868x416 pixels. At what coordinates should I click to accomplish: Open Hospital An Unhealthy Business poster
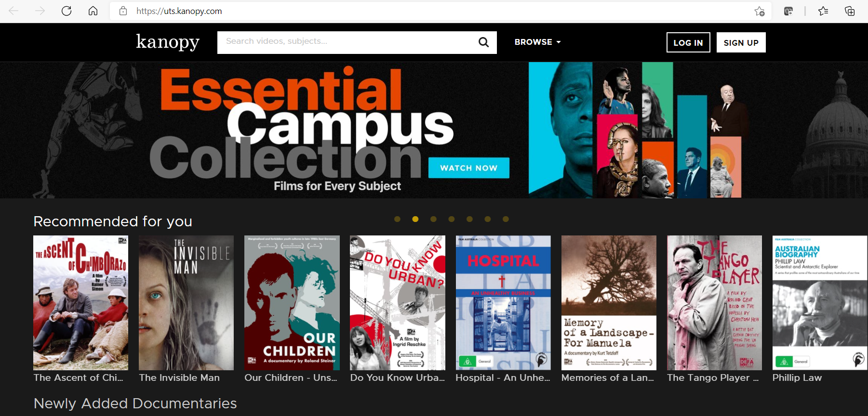tap(503, 303)
